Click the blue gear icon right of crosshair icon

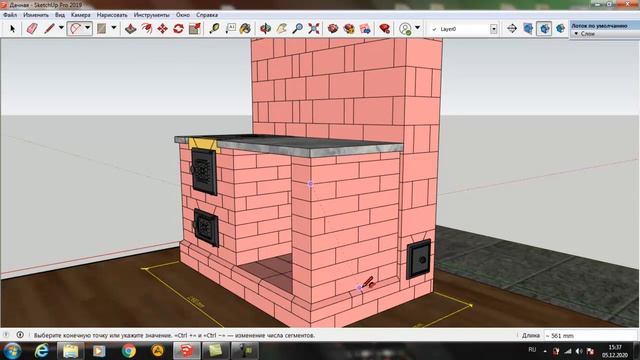coord(528,29)
